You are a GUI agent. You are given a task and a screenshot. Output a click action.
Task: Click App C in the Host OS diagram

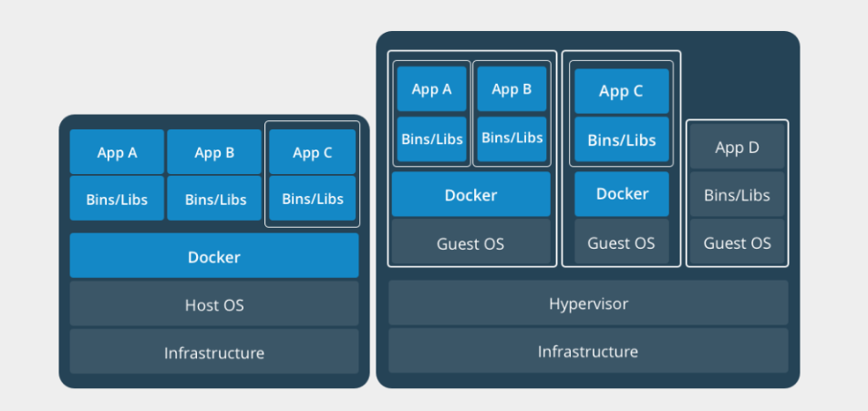click(x=312, y=151)
